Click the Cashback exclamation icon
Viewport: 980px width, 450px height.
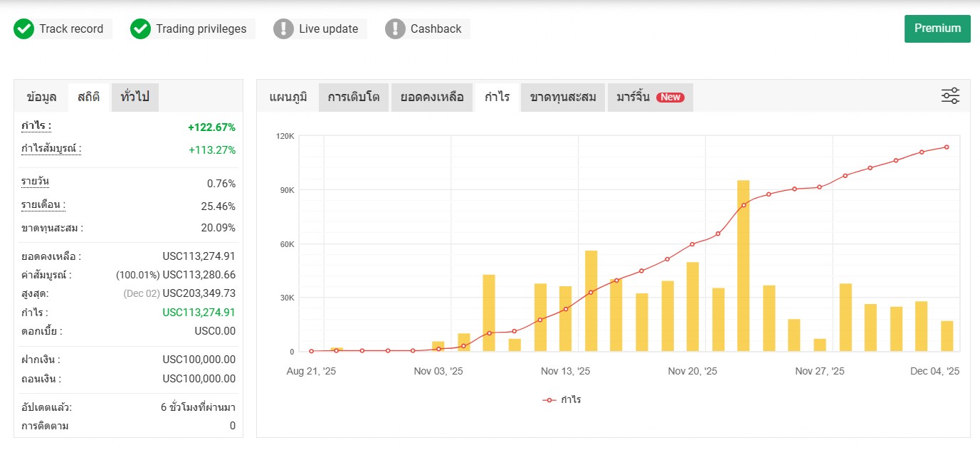[395, 29]
